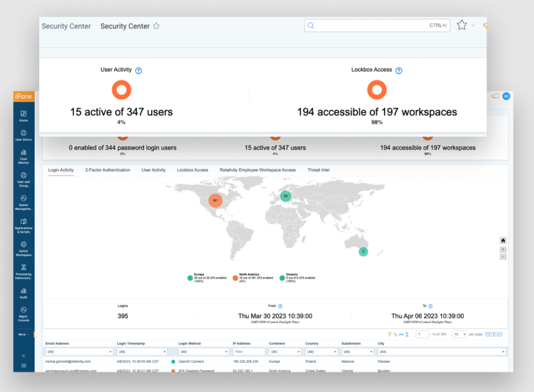Open User Status in sidebar
The width and height of the screenshot is (534, 392).
[23, 135]
